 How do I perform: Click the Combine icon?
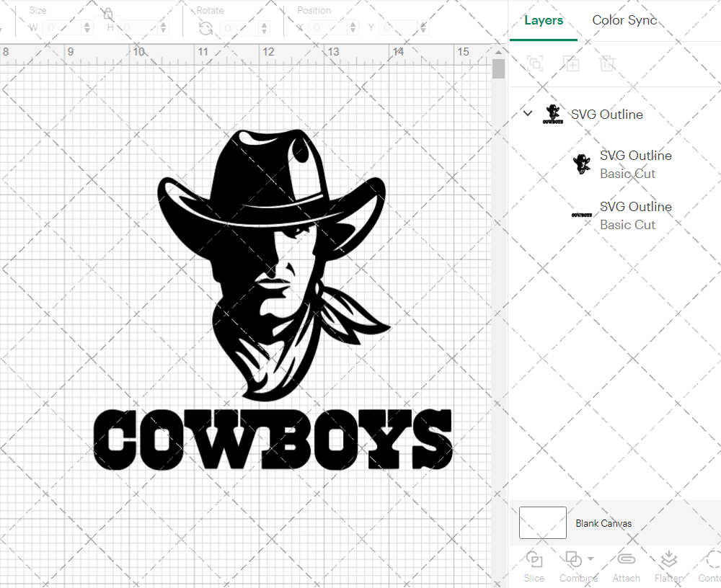coord(573,559)
